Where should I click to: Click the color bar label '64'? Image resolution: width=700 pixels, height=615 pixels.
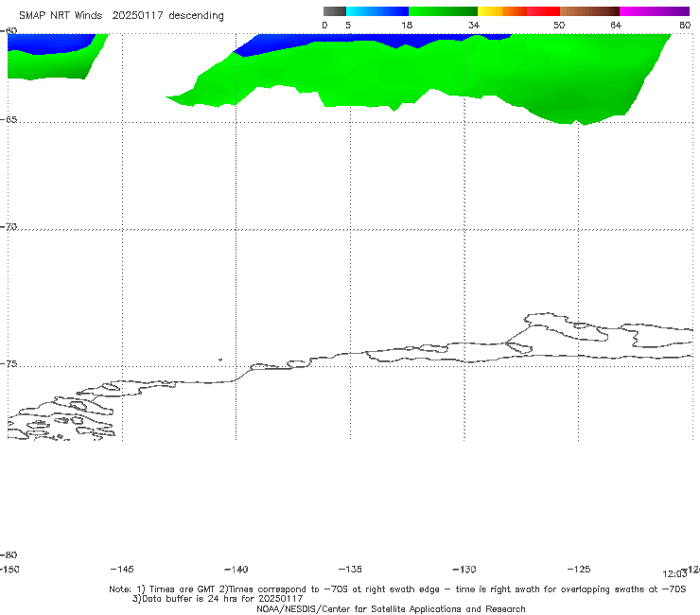click(616, 25)
